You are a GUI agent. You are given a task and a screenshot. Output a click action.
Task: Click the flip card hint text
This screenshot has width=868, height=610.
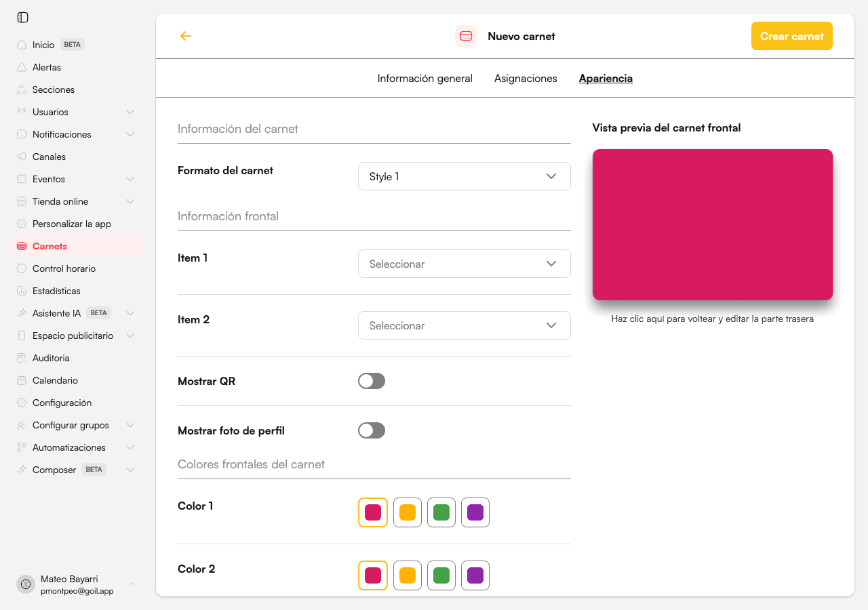[x=712, y=319]
